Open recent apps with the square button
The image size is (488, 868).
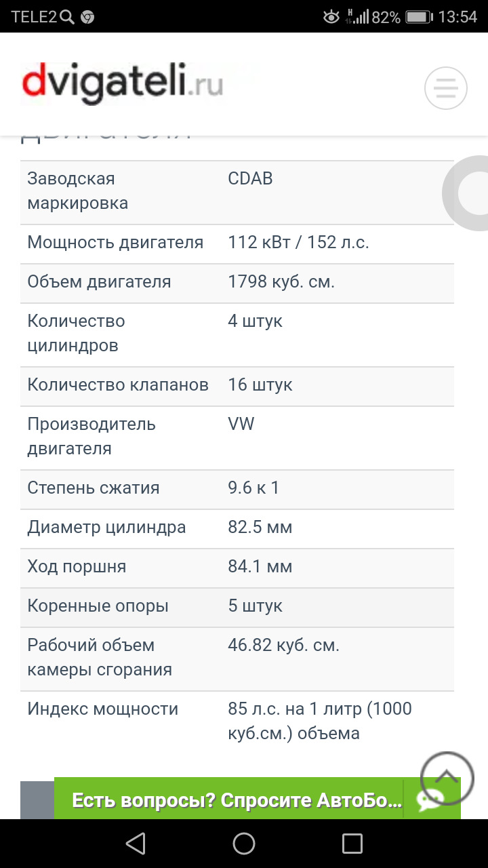point(352,844)
